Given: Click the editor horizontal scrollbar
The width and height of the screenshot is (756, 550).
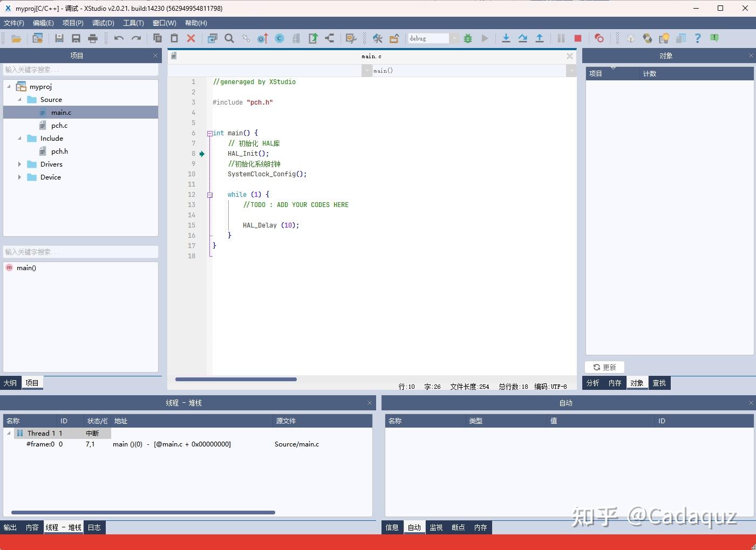Looking at the screenshot, I should tap(236, 379).
